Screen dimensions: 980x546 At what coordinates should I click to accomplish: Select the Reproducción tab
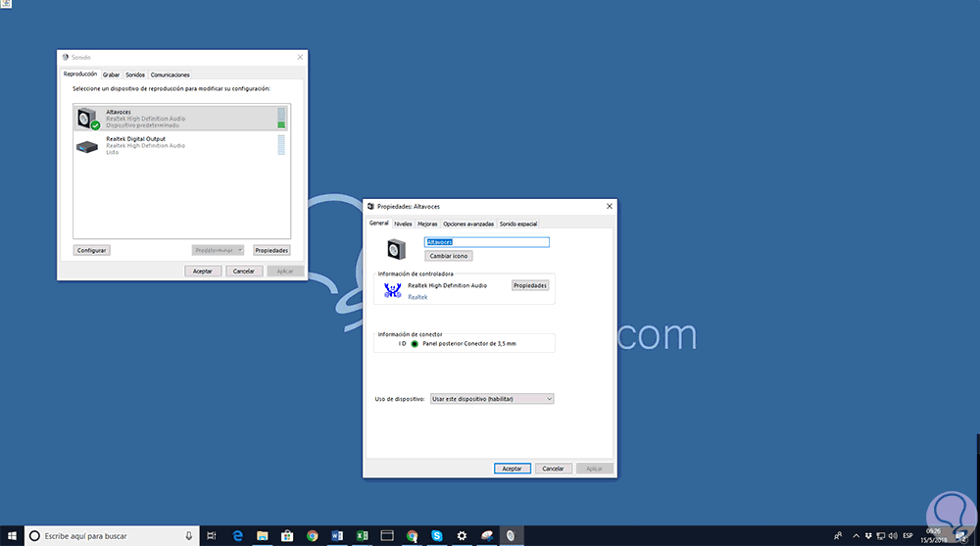point(80,74)
